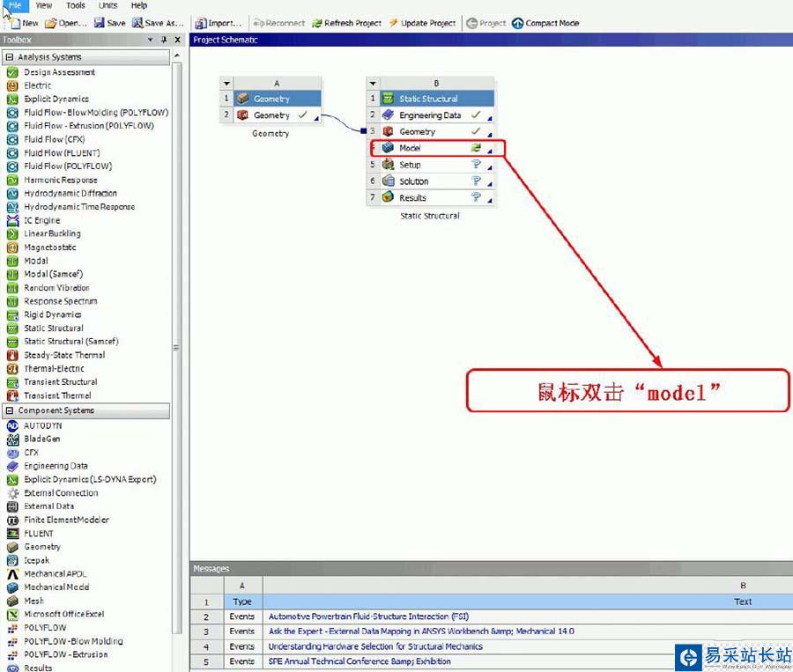Screen dimensions: 793x672
Task: Select the Electric analysis icon
Action: coord(12,86)
